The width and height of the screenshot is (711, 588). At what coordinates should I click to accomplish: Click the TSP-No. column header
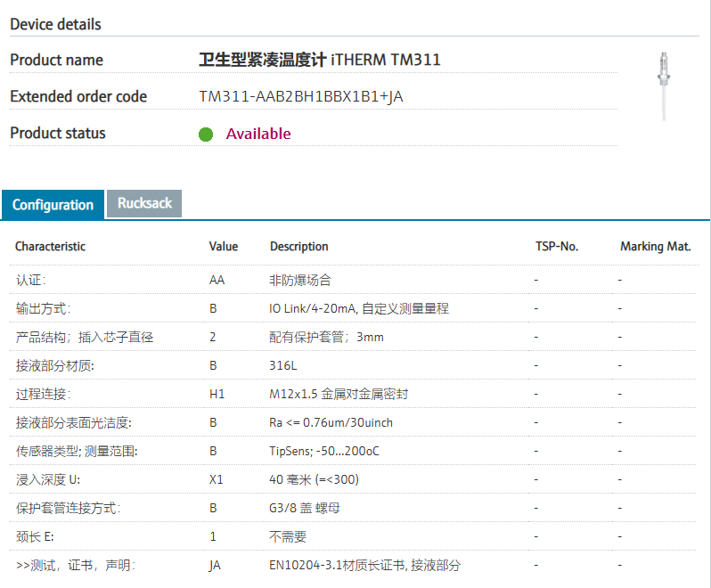point(557,247)
